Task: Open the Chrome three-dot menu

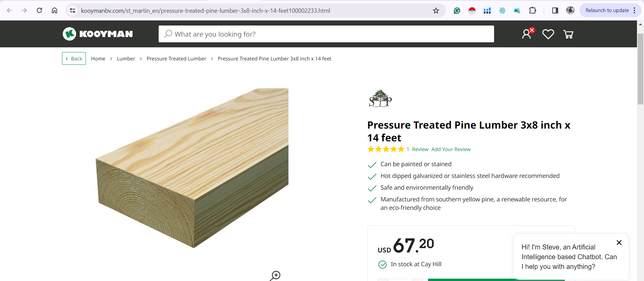Action: (x=634, y=10)
